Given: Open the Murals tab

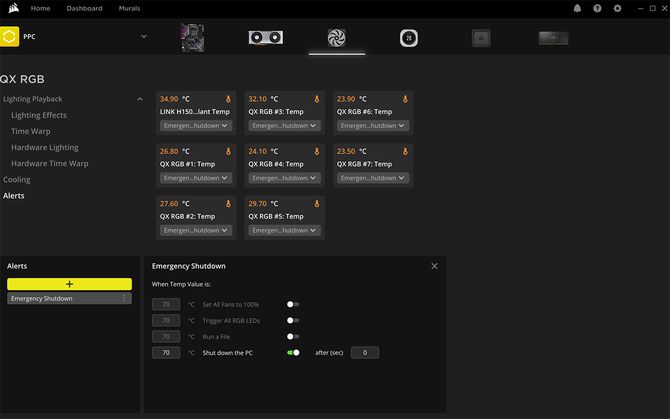Looking at the screenshot, I should (x=129, y=8).
